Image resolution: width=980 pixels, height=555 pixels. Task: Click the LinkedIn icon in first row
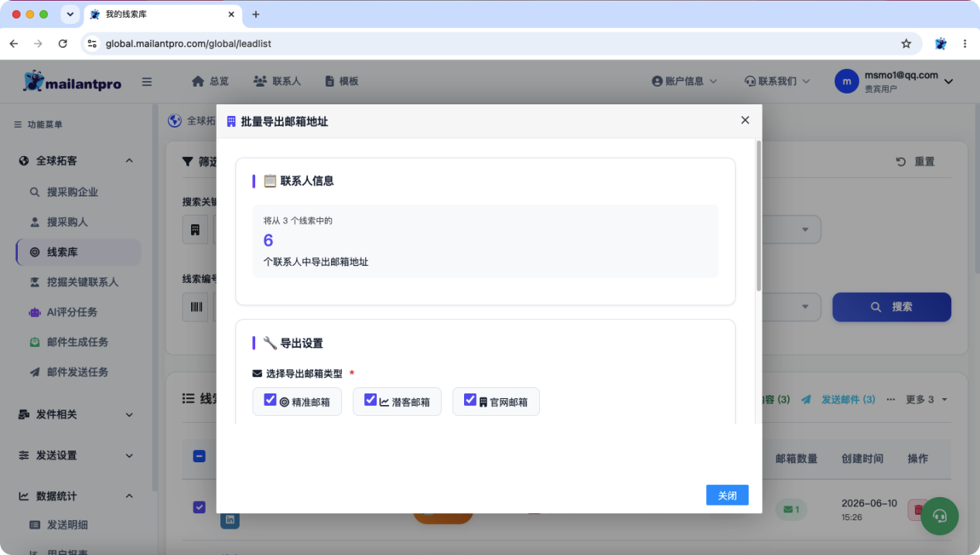pyautogui.click(x=230, y=520)
